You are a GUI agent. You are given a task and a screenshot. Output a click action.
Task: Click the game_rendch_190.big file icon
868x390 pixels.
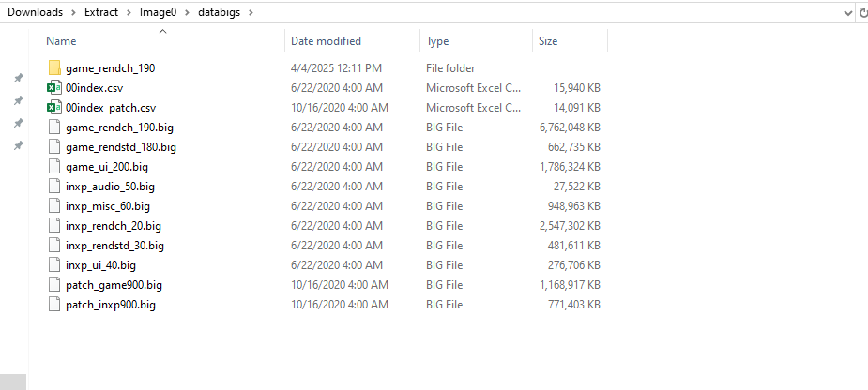[x=54, y=127]
